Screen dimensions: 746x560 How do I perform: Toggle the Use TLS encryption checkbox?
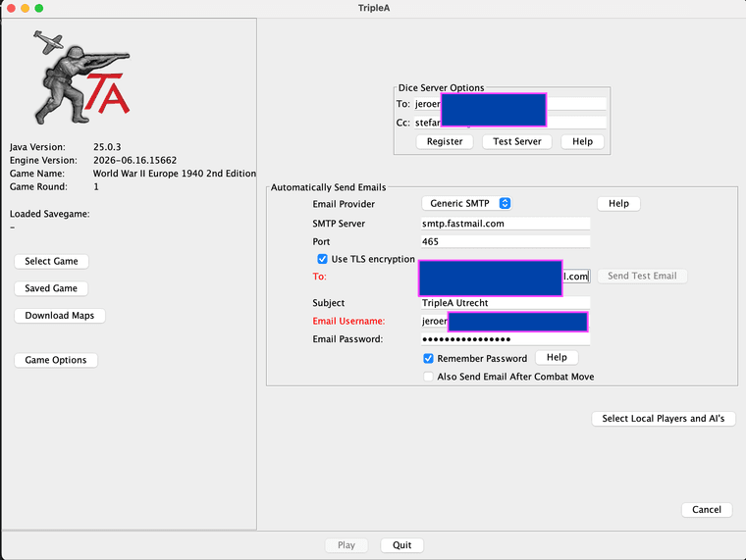click(x=322, y=259)
